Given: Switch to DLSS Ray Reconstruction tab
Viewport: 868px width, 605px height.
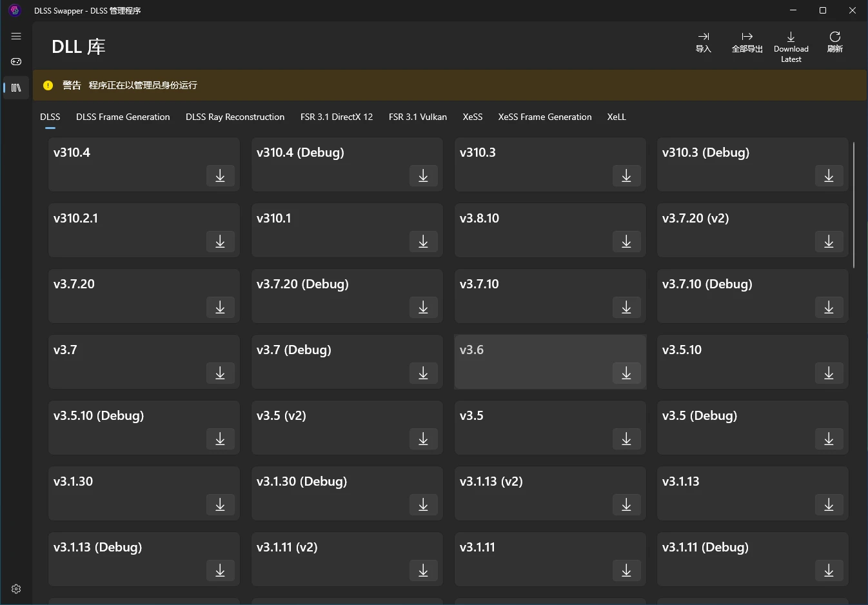Looking at the screenshot, I should pos(235,117).
